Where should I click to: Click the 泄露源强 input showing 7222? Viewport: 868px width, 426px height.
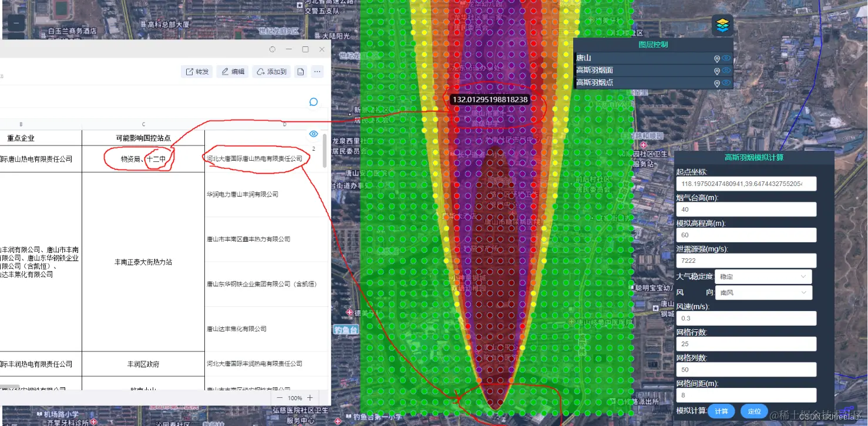point(746,261)
